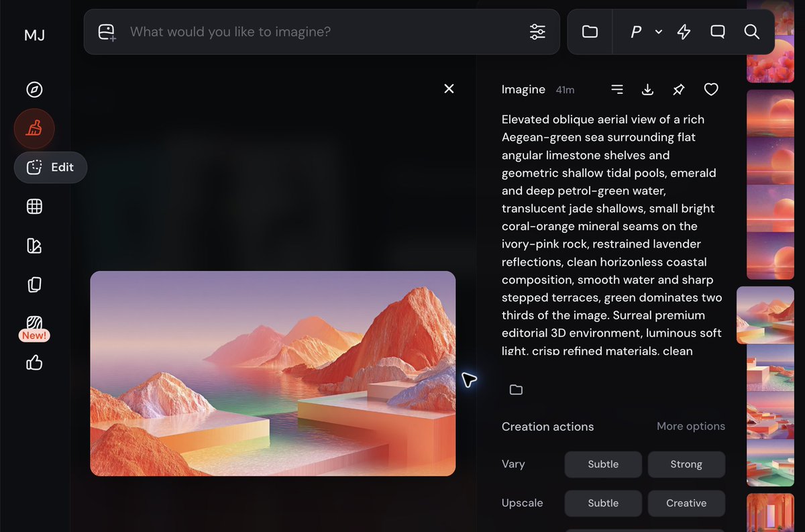Download the image with the download icon
The image size is (805, 532).
[x=647, y=89]
